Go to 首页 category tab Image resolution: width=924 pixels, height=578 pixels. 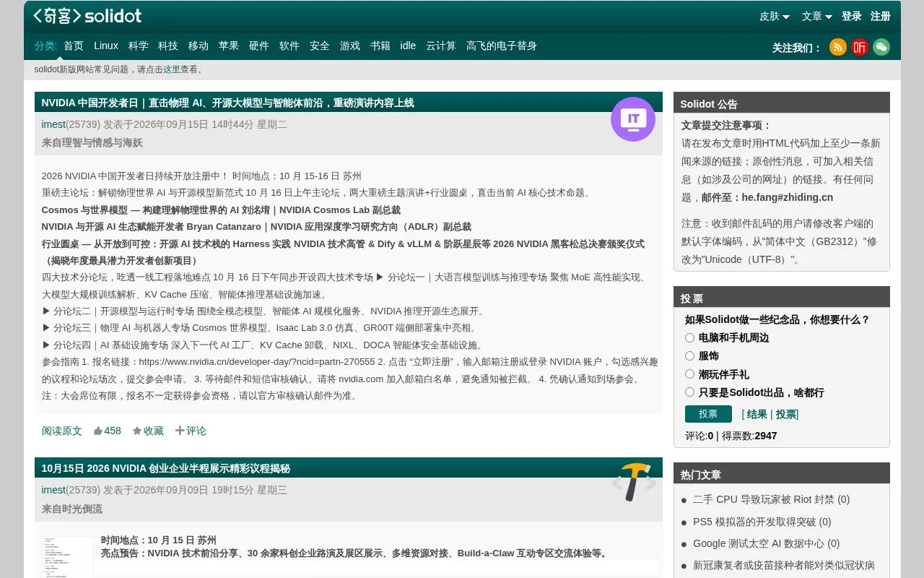(74, 46)
